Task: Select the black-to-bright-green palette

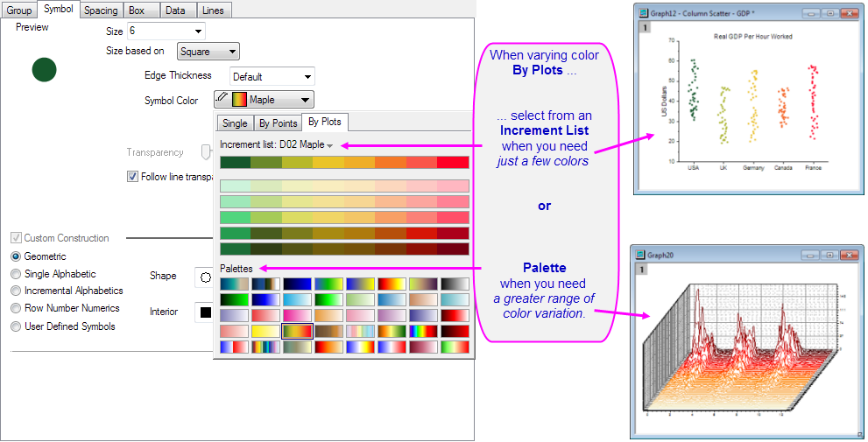Action: pyautogui.click(x=234, y=300)
